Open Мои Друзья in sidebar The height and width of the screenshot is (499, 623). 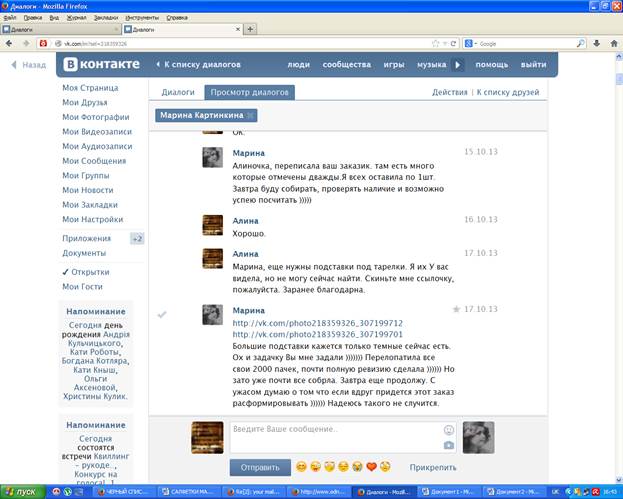85,103
